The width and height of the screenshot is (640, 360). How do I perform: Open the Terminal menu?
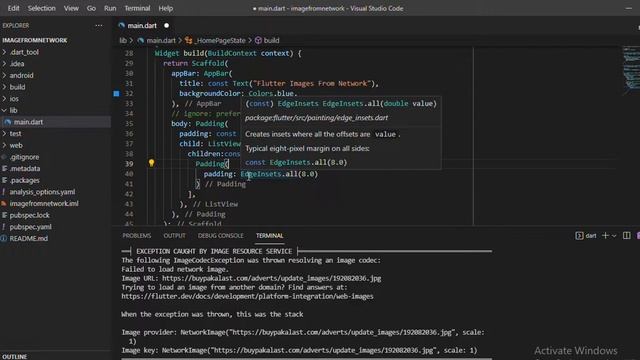(137, 8)
